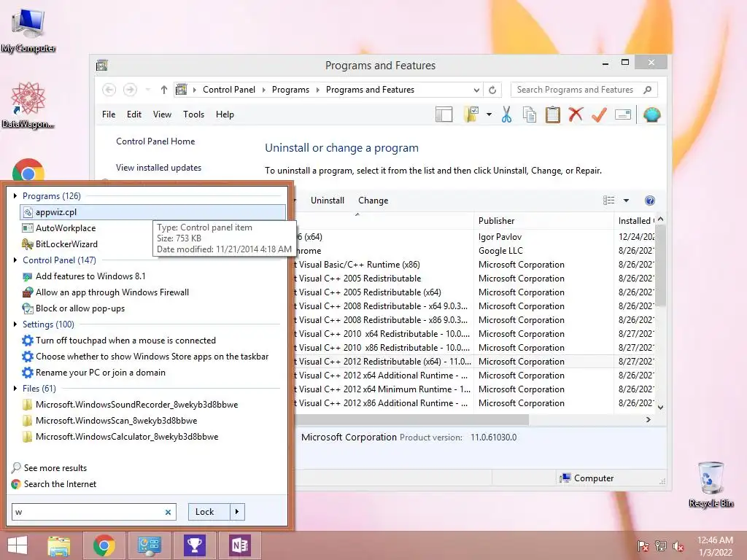Collapse the Settings (100) results group
747x560 pixels.
point(15,324)
